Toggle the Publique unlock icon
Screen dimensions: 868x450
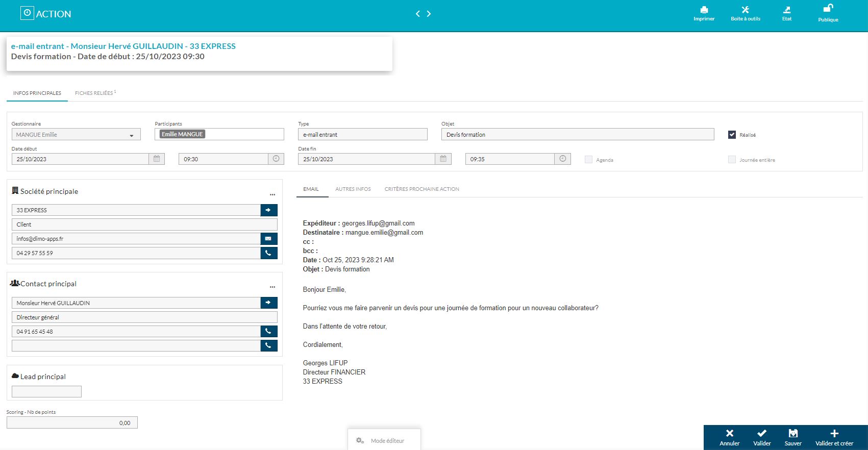coord(828,9)
